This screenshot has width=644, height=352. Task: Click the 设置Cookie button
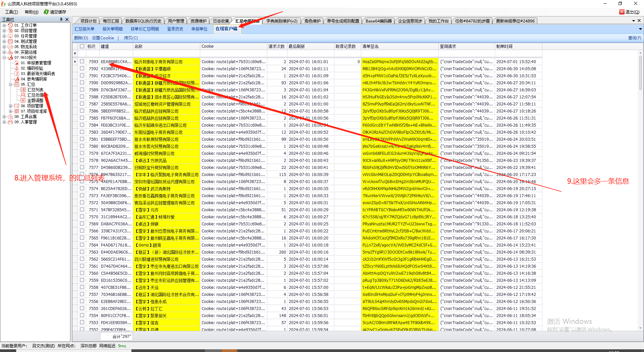click(103, 38)
